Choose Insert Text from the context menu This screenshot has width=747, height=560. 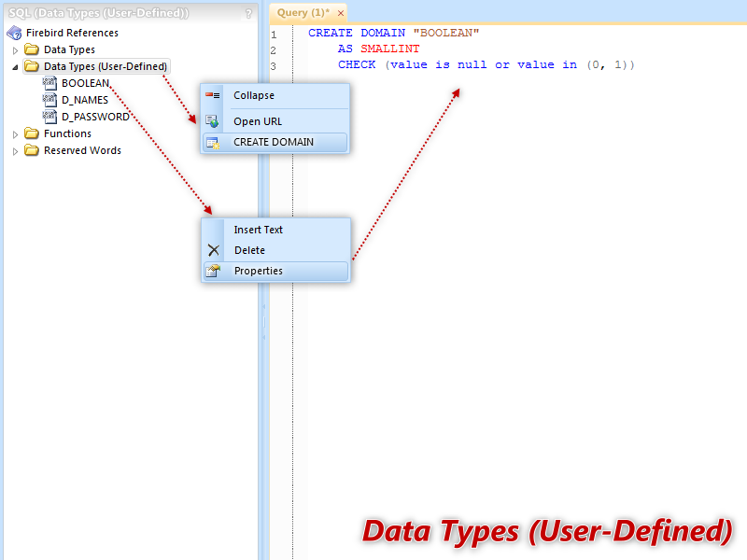[x=276, y=230]
